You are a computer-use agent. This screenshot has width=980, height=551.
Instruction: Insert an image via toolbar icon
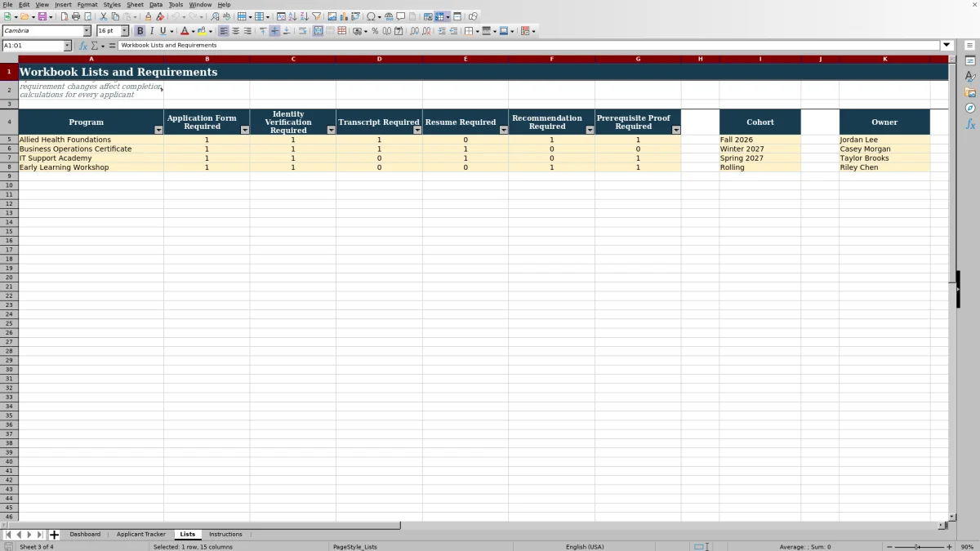pos(332,16)
